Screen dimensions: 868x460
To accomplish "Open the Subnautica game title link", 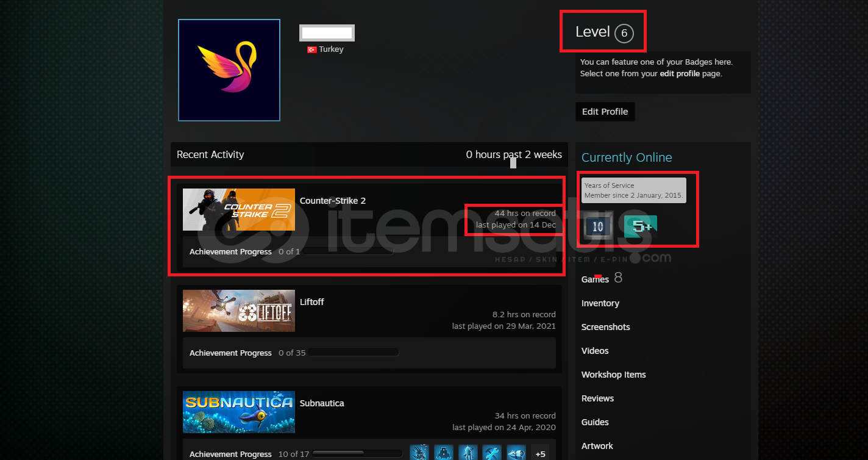I will click(x=322, y=403).
